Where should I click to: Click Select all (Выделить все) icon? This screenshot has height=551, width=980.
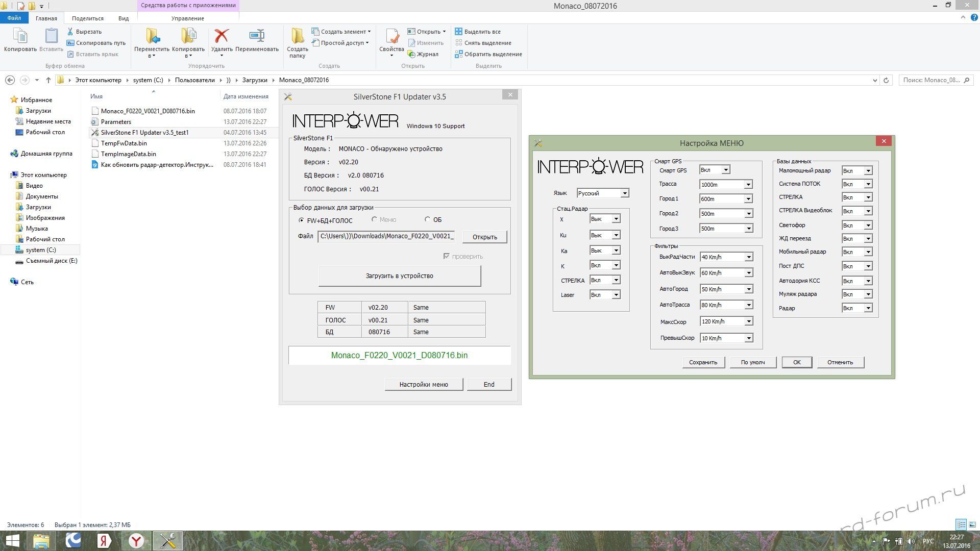coord(458,32)
